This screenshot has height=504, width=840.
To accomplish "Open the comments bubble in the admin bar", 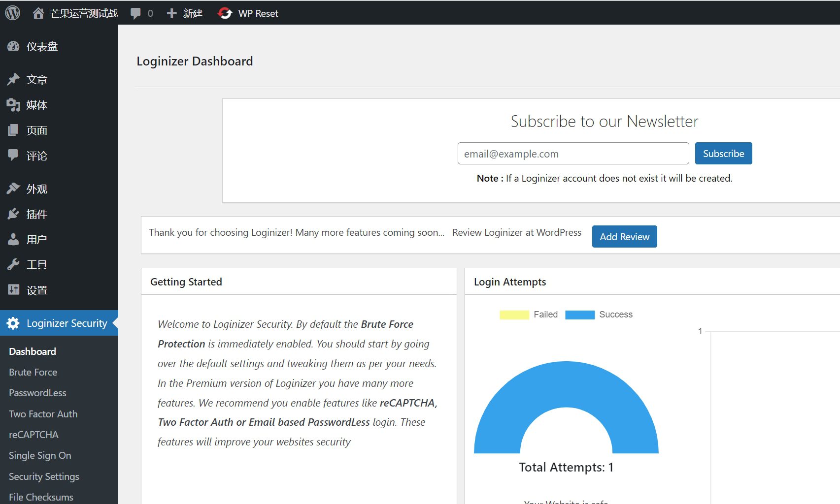I will [135, 13].
